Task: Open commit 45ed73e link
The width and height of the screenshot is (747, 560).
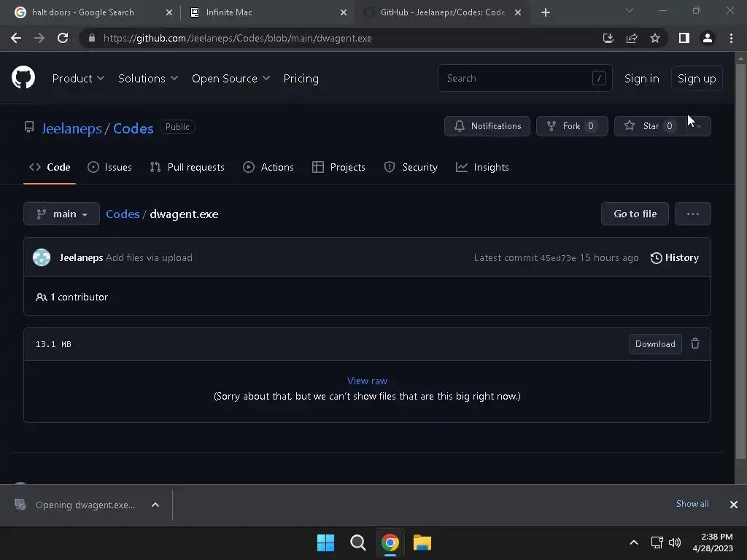Action: tap(558, 258)
